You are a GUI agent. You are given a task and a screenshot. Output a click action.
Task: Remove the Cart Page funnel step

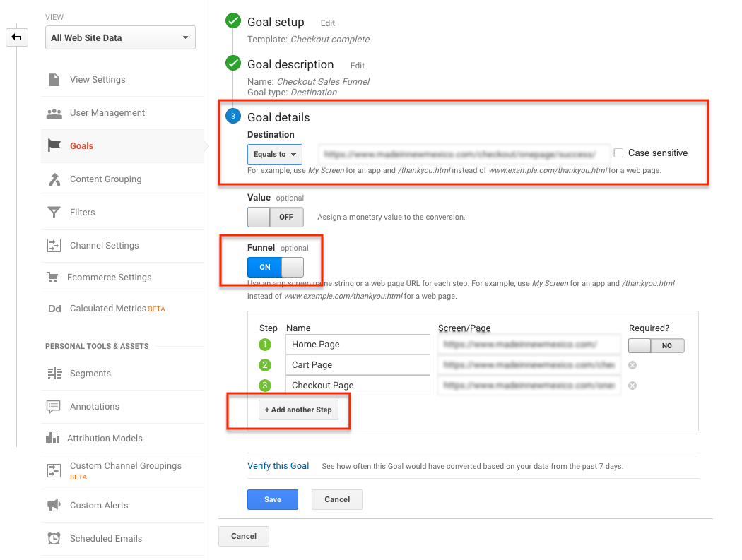(632, 365)
